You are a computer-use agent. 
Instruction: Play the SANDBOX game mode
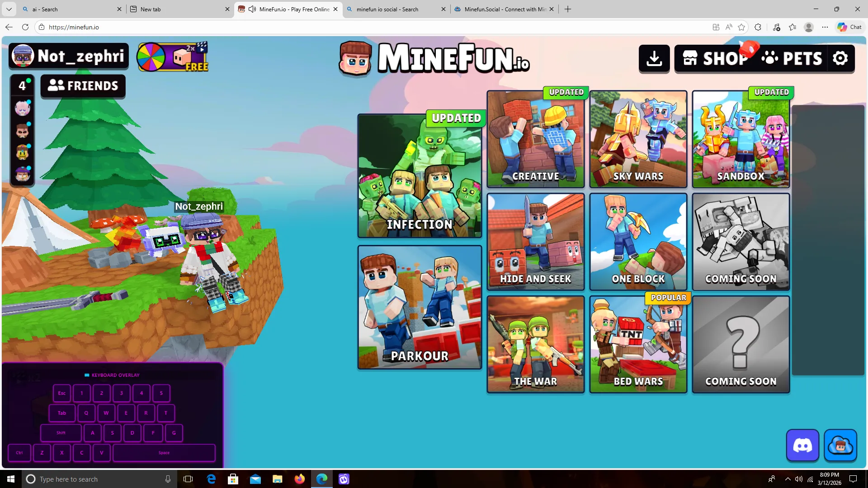741,139
